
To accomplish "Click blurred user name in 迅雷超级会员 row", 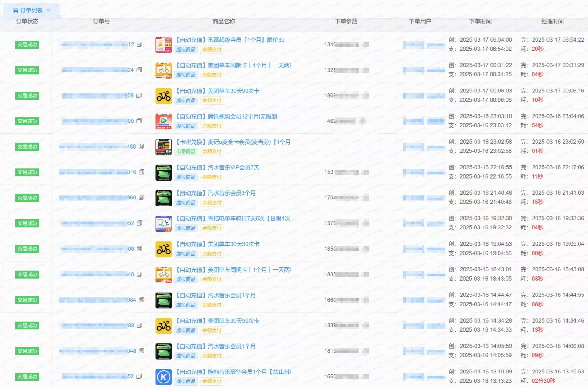I will (424, 45).
